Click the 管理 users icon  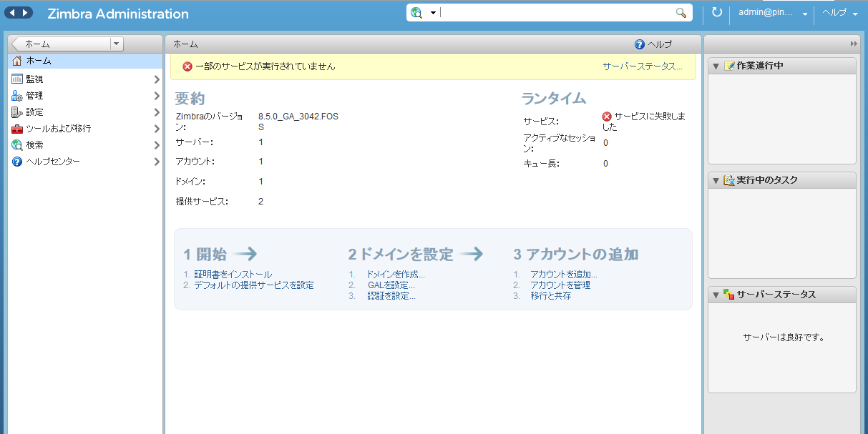point(17,96)
